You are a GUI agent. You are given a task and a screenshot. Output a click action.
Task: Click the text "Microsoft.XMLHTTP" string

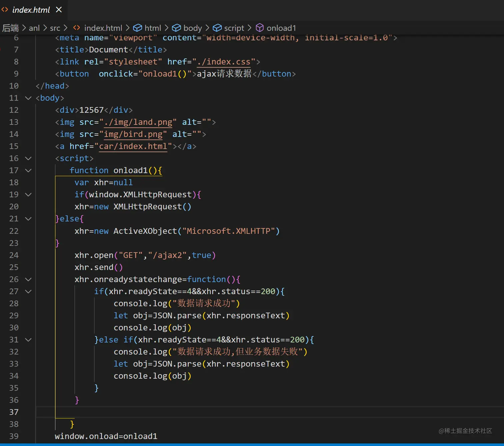click(228, 231)
